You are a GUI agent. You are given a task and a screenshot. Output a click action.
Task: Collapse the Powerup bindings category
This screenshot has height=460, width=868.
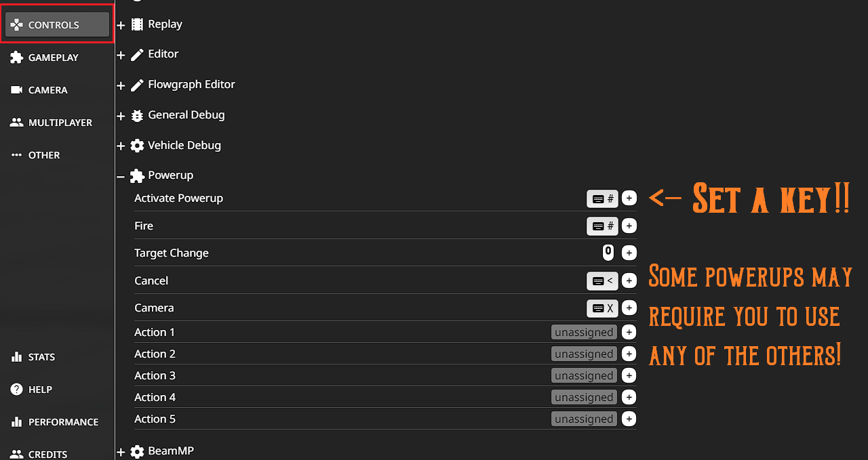[121, 176]
